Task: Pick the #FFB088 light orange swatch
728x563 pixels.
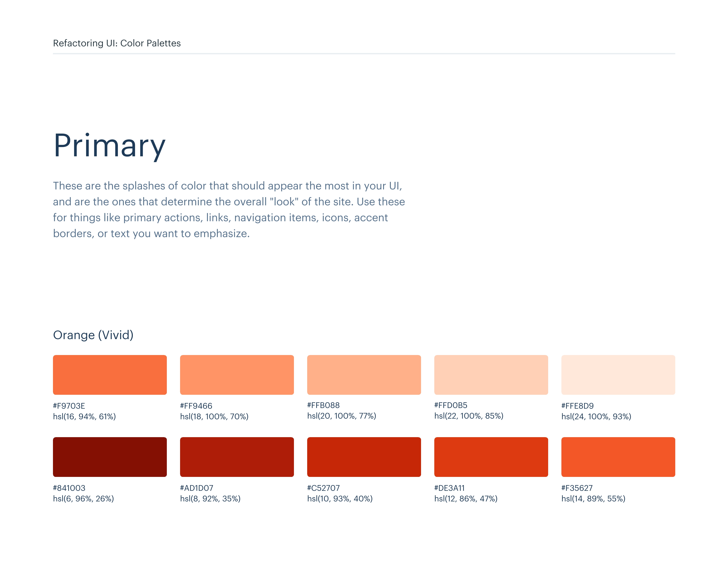Action: [364, 374]
